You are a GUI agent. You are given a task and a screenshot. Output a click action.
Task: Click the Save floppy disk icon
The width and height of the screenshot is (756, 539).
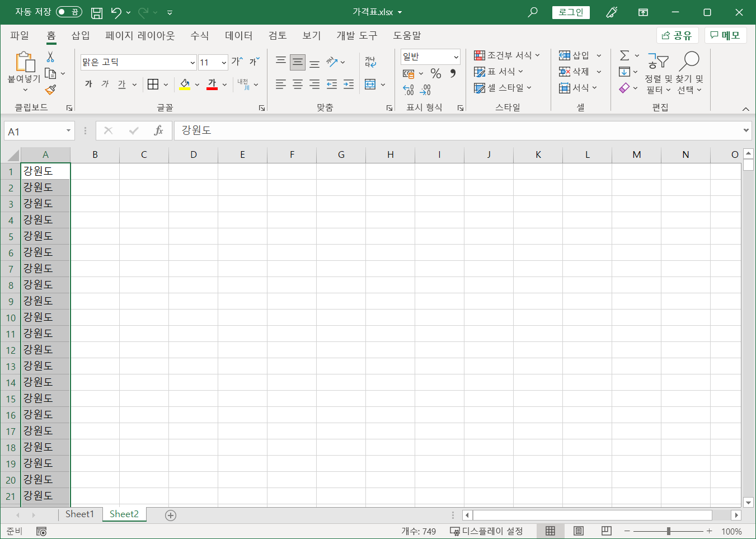[x=97, y=12]
